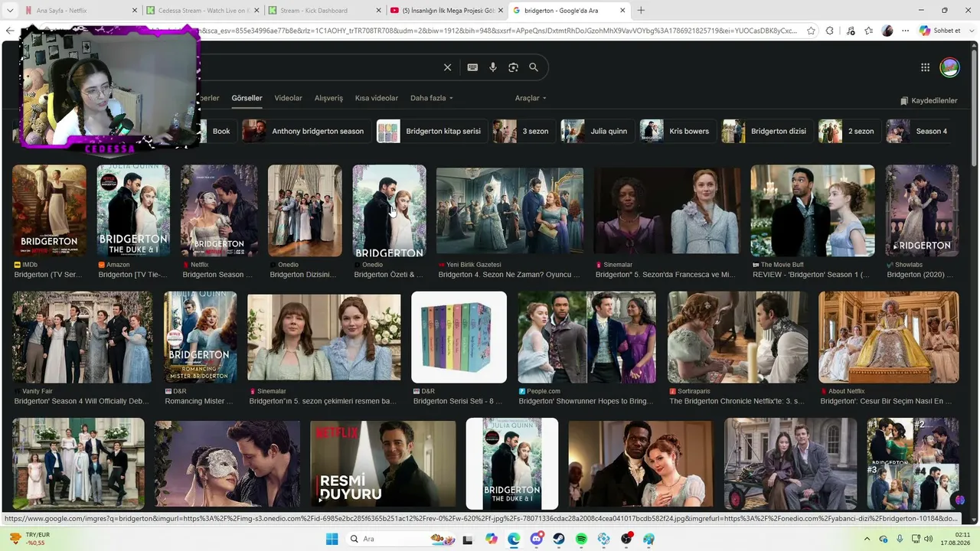
Task: Open the Copilot taskbar icon
Action: pos(491,539)
